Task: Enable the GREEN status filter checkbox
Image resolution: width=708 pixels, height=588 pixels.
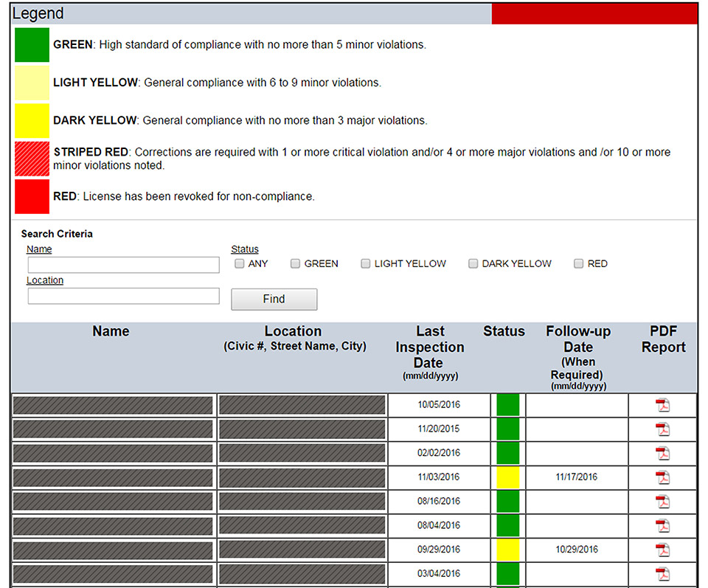Action: (x=295, y=263)
